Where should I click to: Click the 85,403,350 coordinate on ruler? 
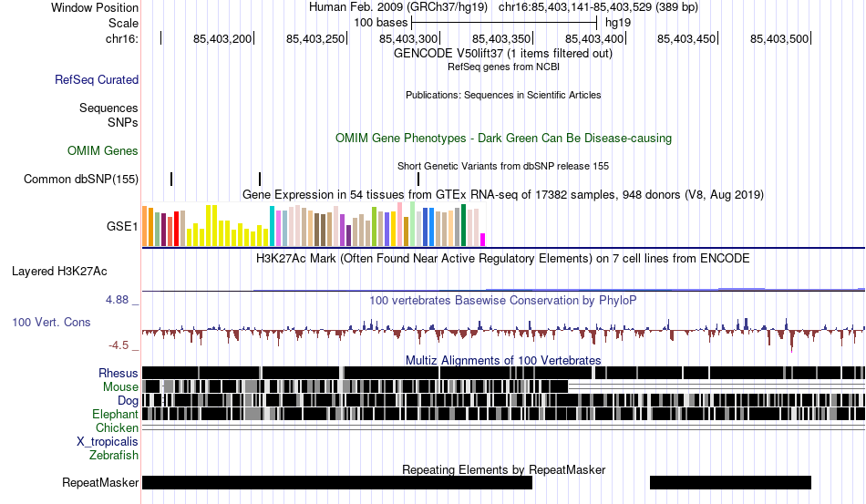tap(501, 38)
